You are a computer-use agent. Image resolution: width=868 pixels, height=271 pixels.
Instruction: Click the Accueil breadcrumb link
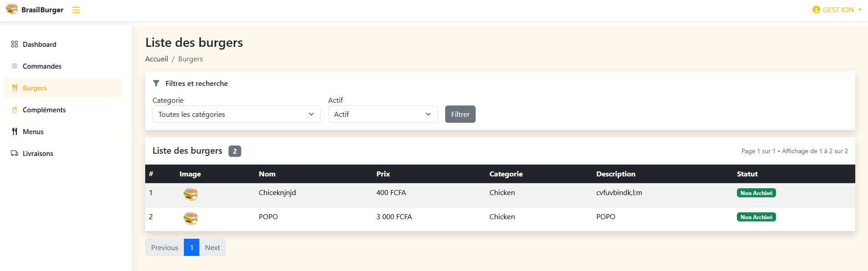click(x=157, y=59)
